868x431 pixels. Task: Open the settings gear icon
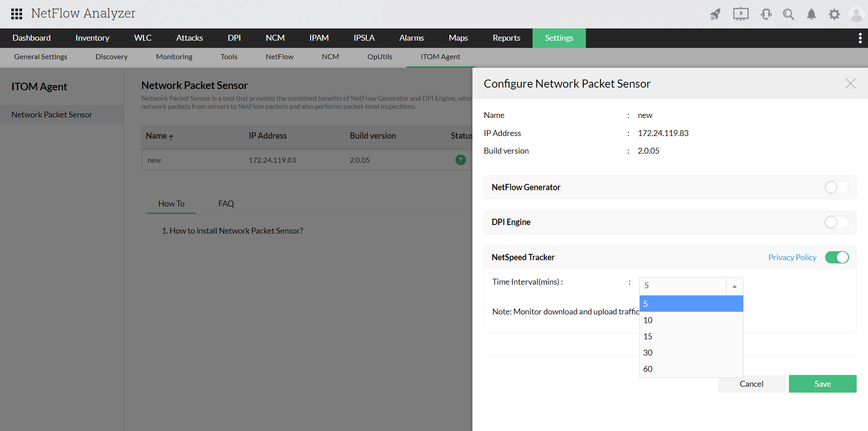[835, 14]
